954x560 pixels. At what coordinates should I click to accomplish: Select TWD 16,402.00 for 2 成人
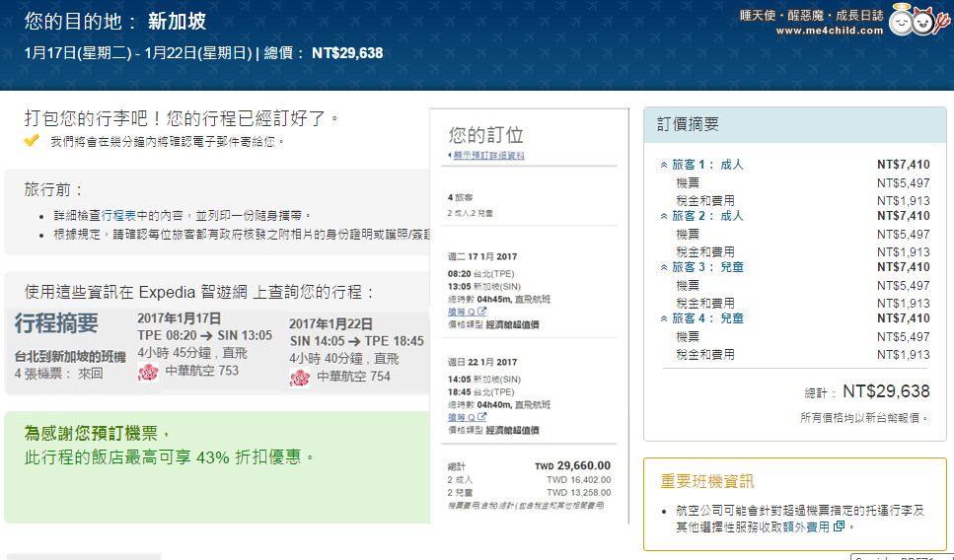(x=578, y=480)
